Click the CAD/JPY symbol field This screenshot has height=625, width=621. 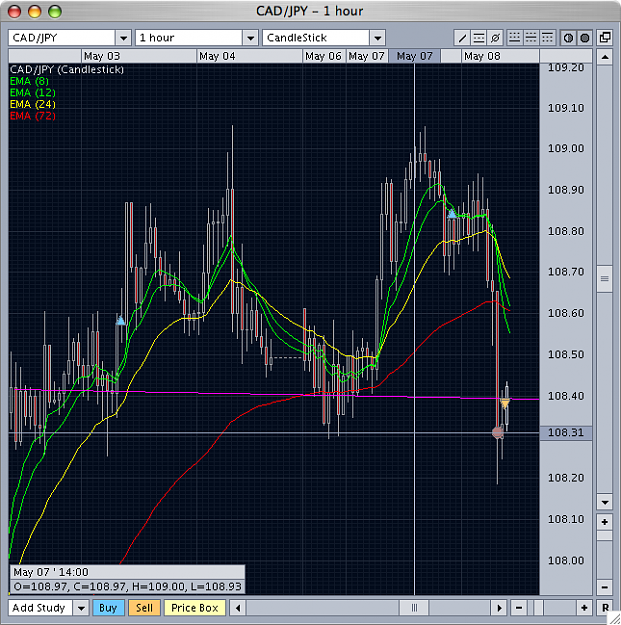tap(62, 38)
